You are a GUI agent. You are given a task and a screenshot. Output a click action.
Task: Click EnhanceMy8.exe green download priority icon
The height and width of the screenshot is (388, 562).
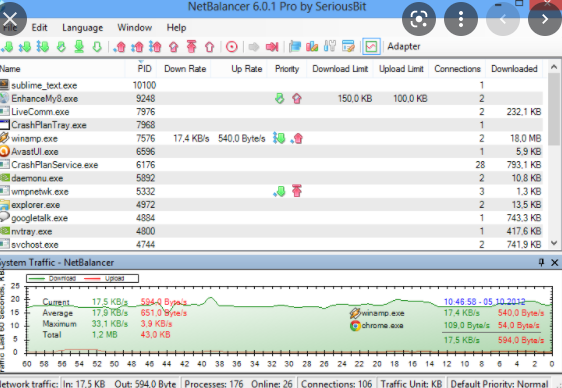pyautogui.click(x=280, y=99)
